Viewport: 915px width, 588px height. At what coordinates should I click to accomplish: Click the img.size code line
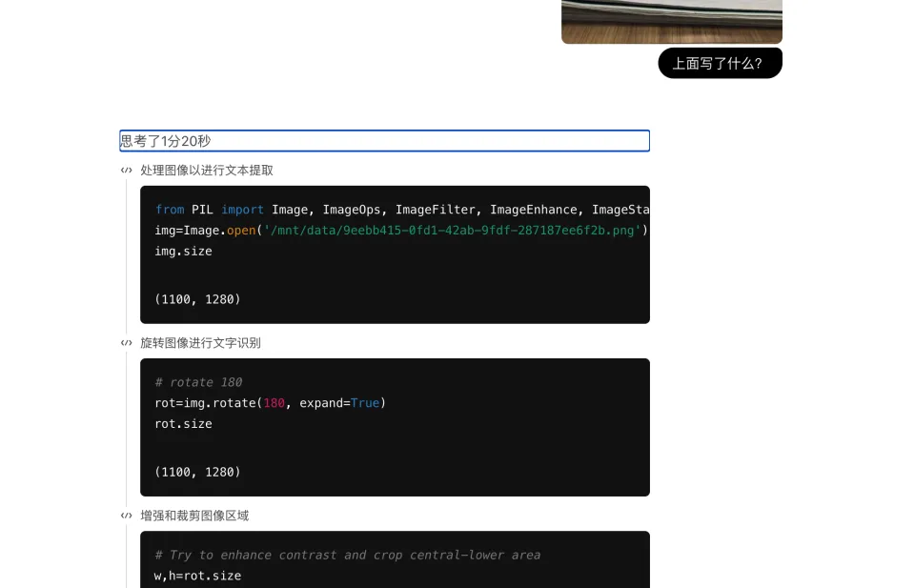183,252
